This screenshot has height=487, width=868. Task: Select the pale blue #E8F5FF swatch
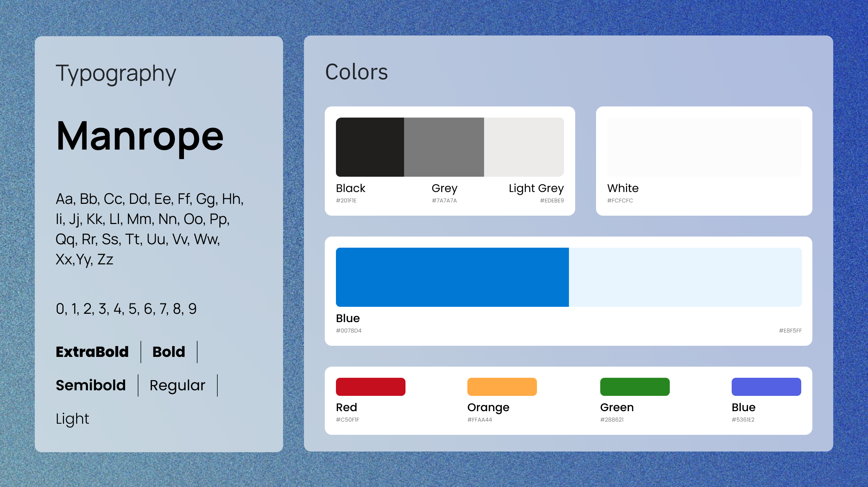coord(685,277)
